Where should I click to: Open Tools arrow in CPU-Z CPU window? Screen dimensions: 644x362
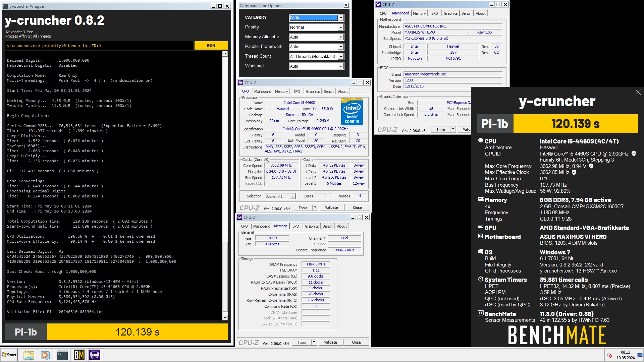[315, 207]
